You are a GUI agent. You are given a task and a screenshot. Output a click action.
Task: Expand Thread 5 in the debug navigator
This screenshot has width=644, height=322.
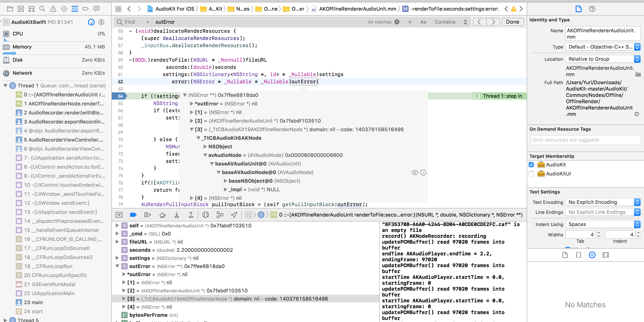(5, 320)
